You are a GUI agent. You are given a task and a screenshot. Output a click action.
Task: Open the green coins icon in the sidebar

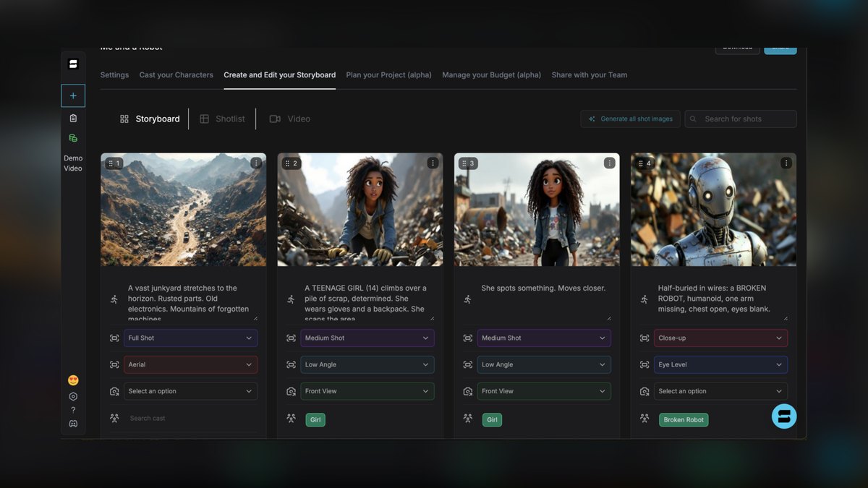pyautogui.click(x=73, y=137)
